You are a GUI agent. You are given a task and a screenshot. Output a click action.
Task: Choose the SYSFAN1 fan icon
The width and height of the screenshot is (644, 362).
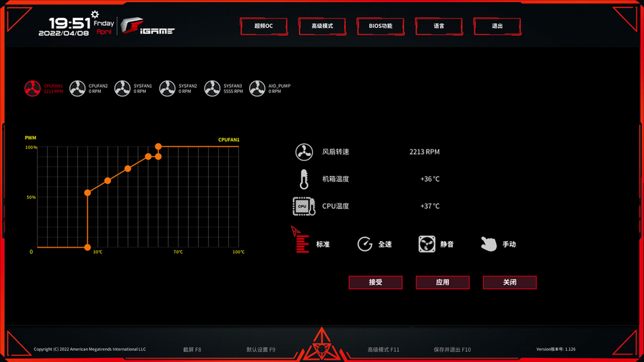click(x=122, y=89)
